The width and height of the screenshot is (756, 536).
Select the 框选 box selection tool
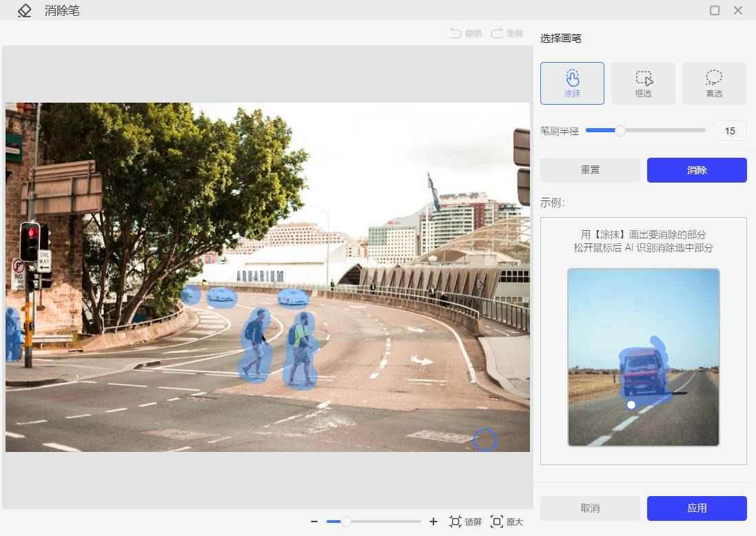pos(643,83)
